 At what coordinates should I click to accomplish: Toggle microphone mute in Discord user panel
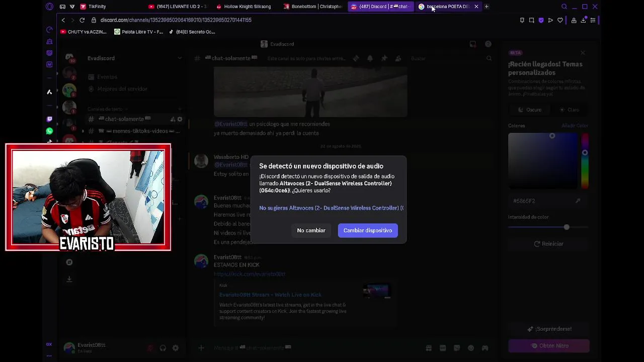pos(150,348)
